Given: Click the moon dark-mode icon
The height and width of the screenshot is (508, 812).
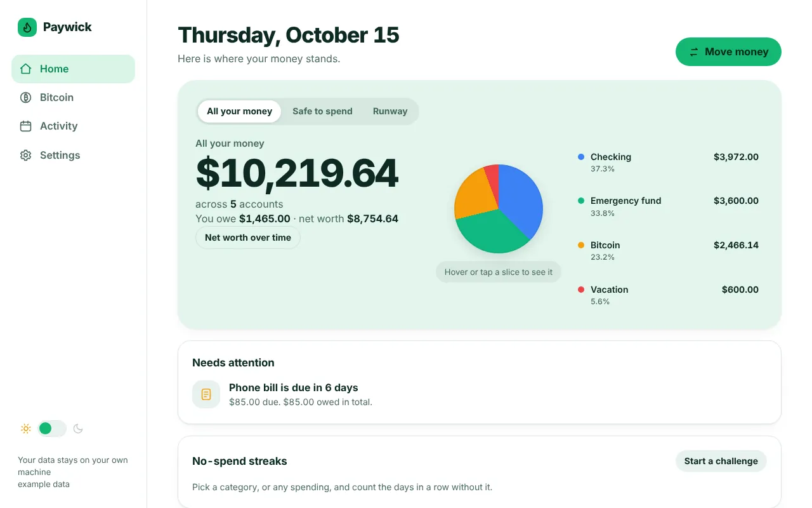Looking at the screenshot, I should coord(78,429).
